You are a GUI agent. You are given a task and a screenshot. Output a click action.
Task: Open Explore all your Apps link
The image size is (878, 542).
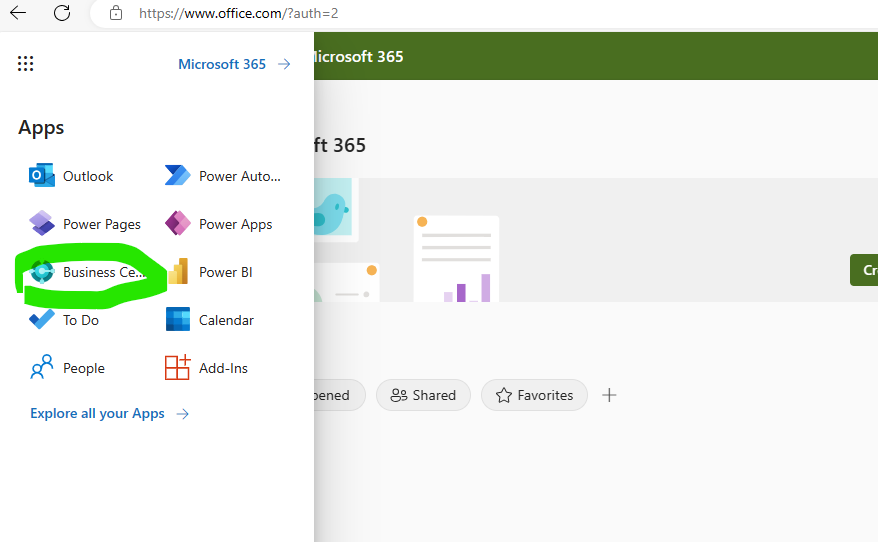[97, 414]
